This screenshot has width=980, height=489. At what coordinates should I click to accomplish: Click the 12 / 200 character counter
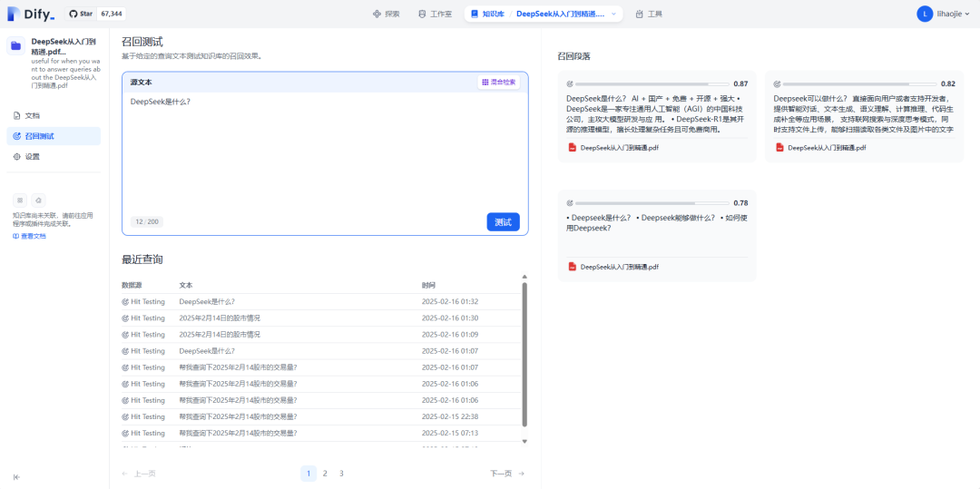tap(147, 221)
